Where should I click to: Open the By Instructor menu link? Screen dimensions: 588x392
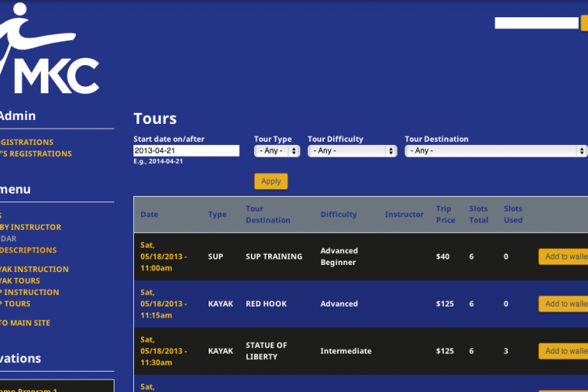pos(31,227)
